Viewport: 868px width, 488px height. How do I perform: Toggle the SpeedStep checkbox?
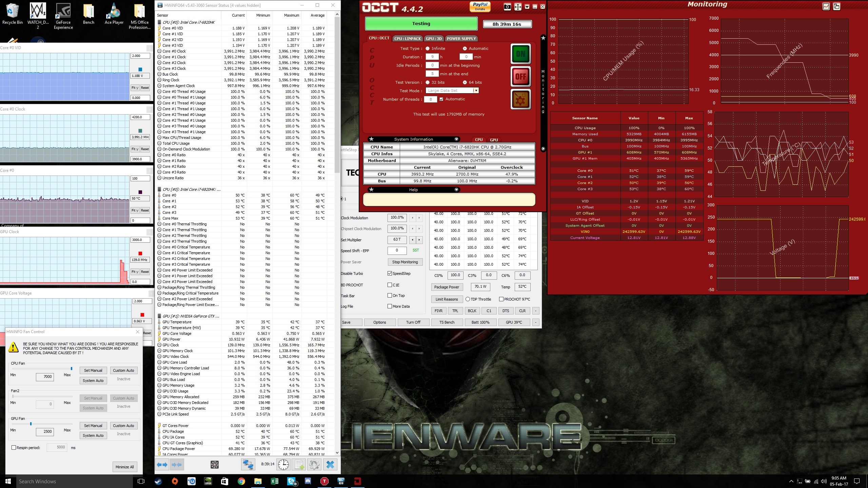[390, 273]
